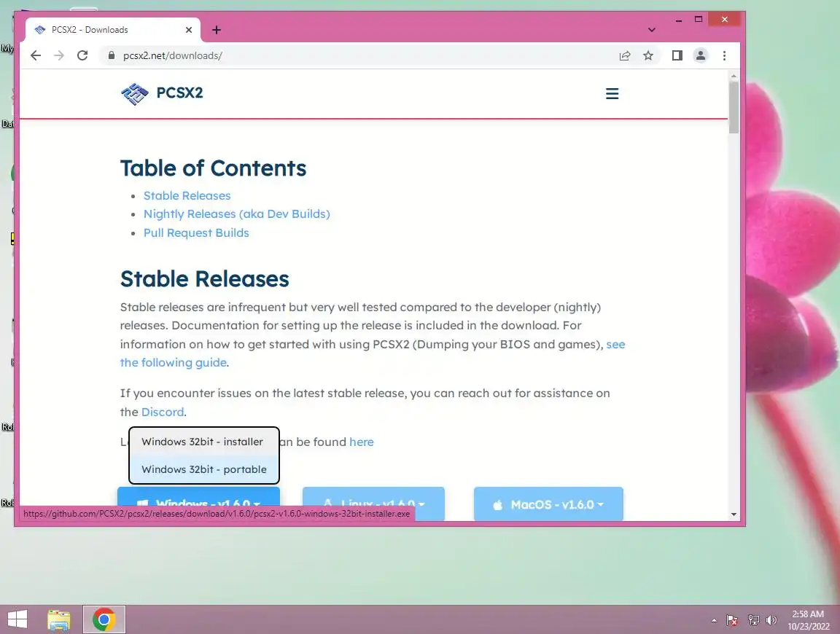This screenshot has width=840, height=634.
Task: Open the browser side panel icon
Action: [677, 55]
